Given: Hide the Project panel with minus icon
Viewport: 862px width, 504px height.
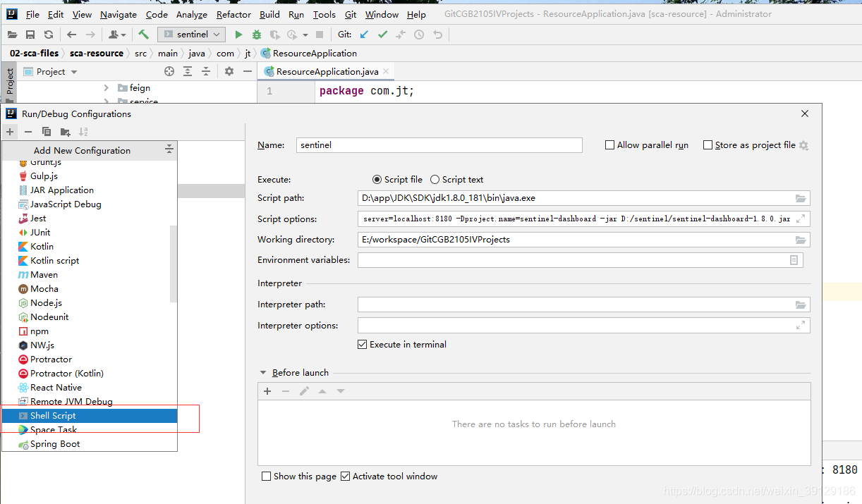Looking at the screenshot, I should [248, 71].
